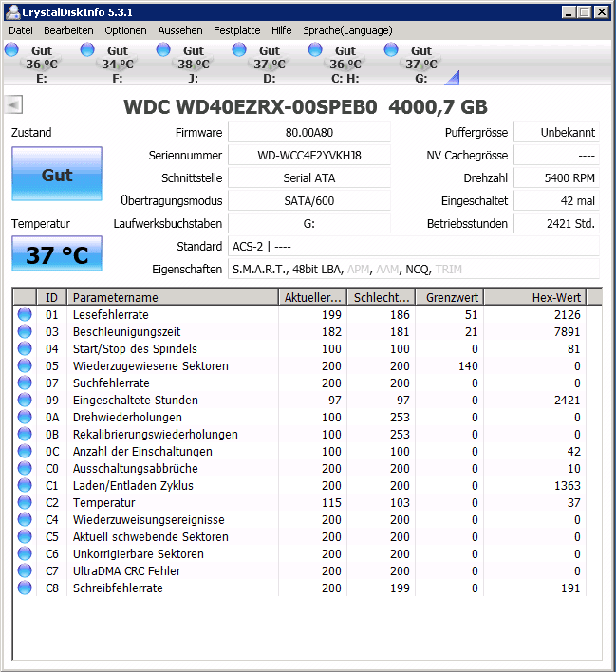Viewport: 616px width, 672px height.
Task: Select disk J: status icon
Action: click(163, 49)
